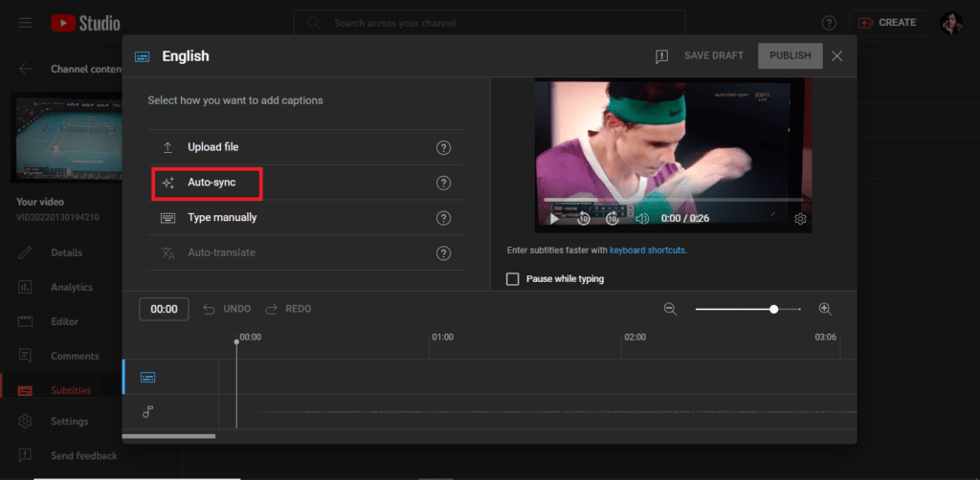Click the audio track music note icon

[147, 412]
